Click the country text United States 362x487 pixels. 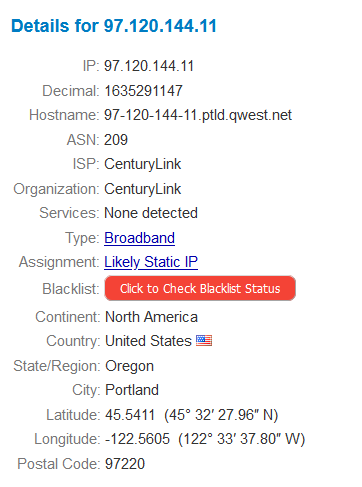click(148, 341)
